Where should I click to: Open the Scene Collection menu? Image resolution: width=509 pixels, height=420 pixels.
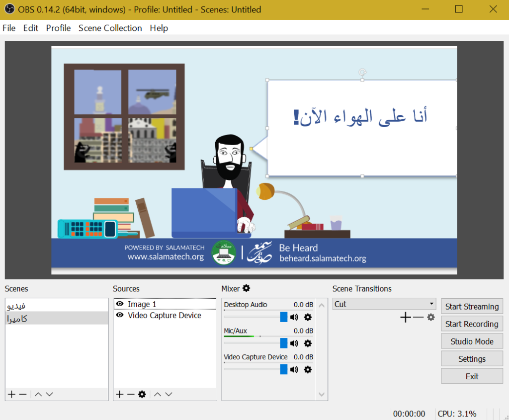point(110,28)
